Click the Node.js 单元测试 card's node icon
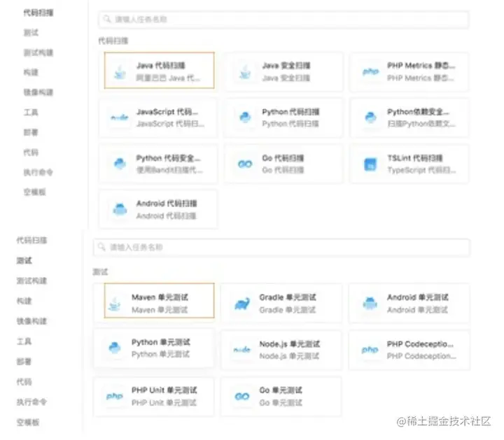This screenshot has width=504, height=440. 242,350
